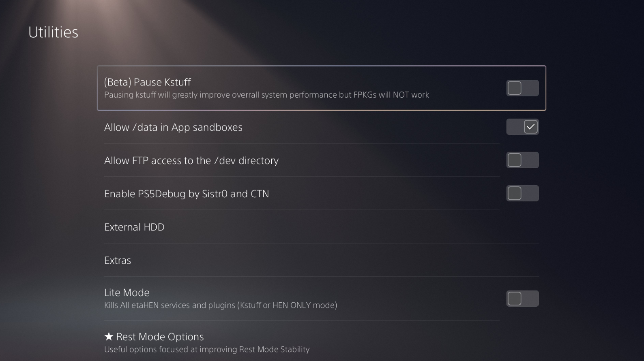
Task: Click the Rest Mode Stability description text
Action: (x=206, y=349)
